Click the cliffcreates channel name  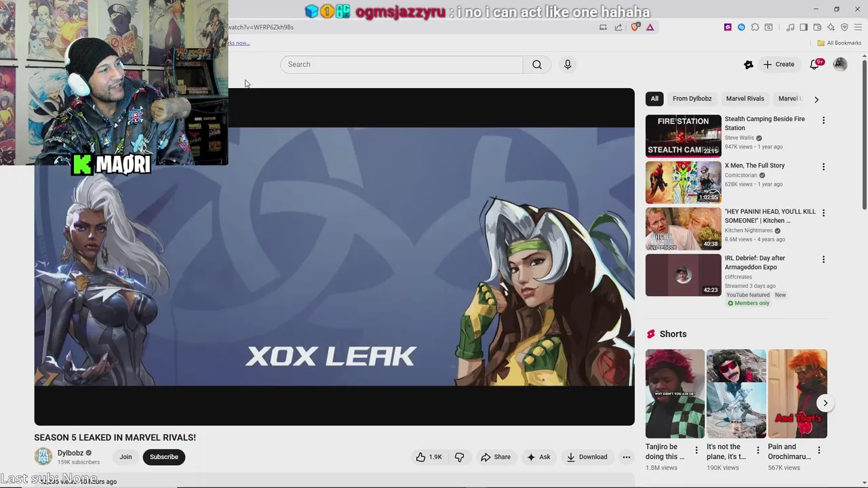[738, 277]
